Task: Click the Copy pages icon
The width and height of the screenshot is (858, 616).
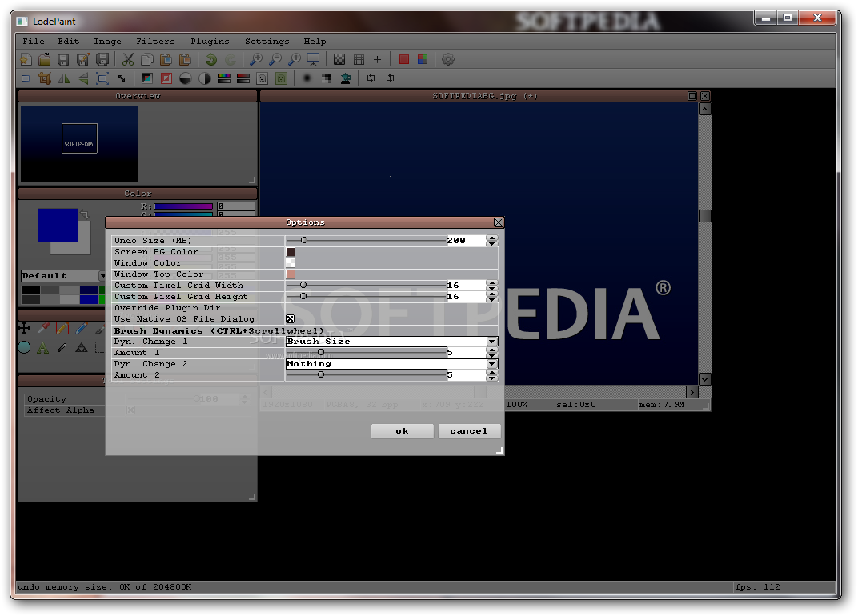Action: [147, 60]
